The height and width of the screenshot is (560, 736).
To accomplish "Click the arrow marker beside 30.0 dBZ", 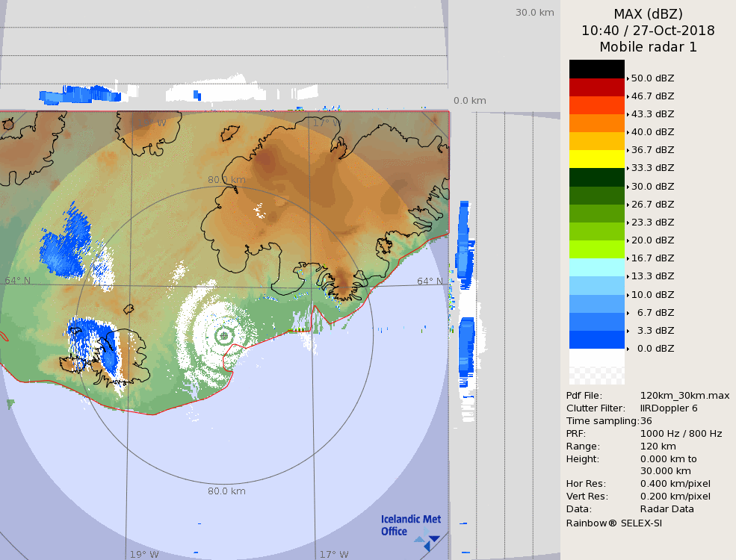I will pos(628,187).
